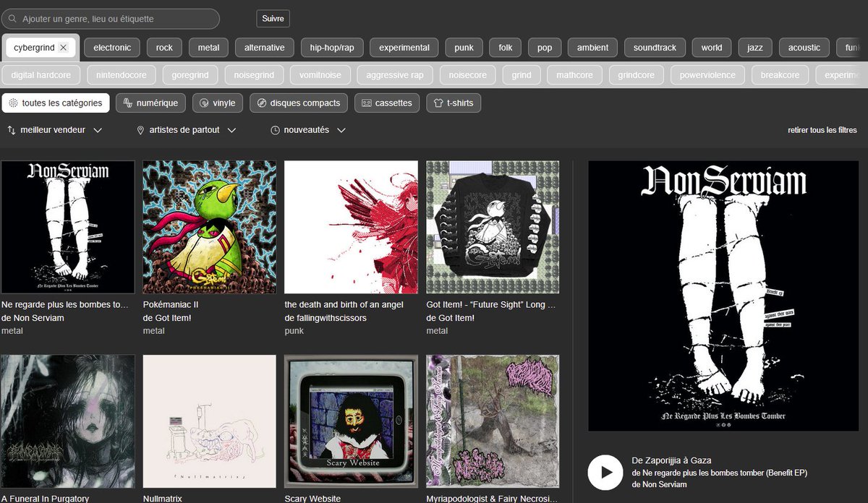
Task: Select the ambient genre tag
Action: click(x=592, y=48)
